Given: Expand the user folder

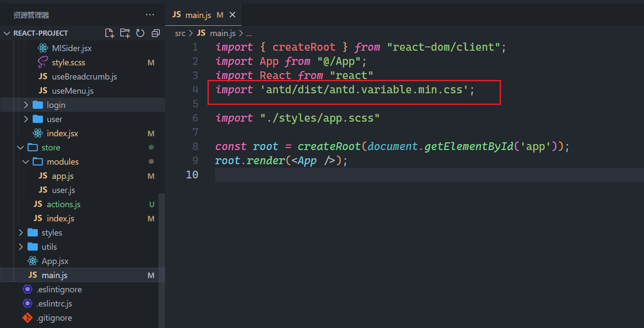Looking at the screenshot, I should coord(82,119).
